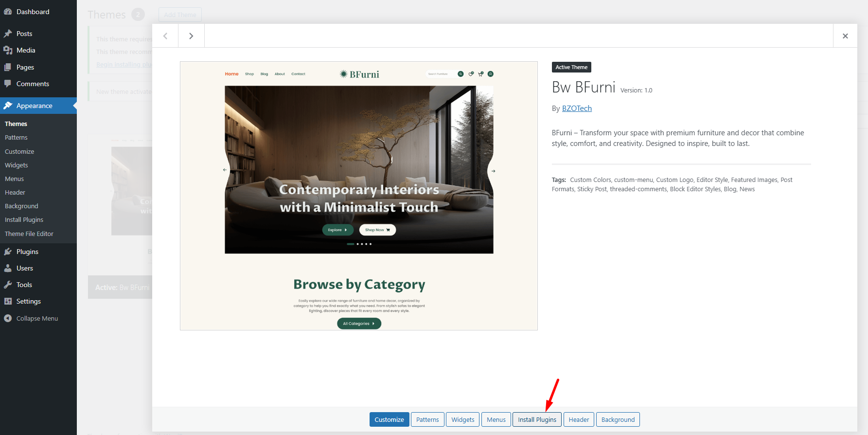The width and height of the screenshot is (868, 435).
Task: Click the blue Customize button
Action: click(389, 419)
